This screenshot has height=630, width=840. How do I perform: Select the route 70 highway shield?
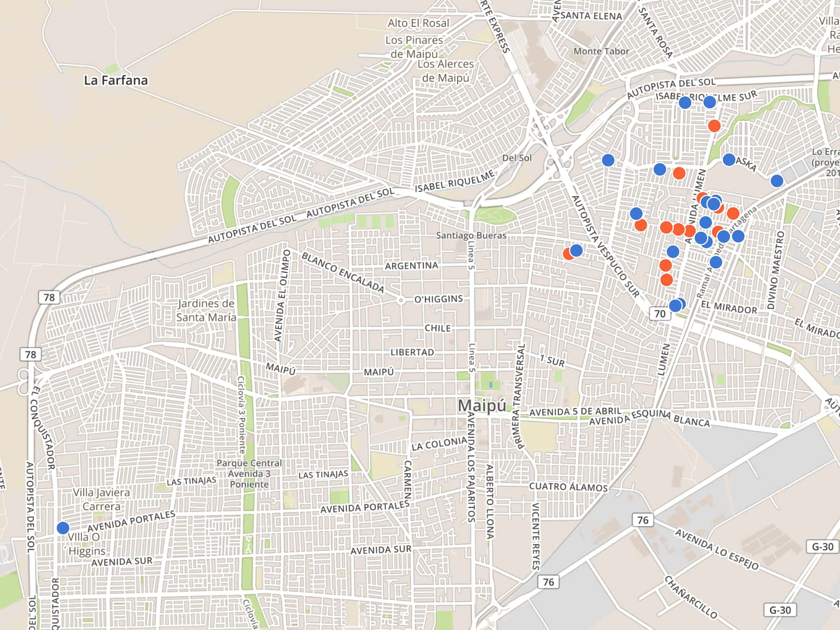pos(660,314)
